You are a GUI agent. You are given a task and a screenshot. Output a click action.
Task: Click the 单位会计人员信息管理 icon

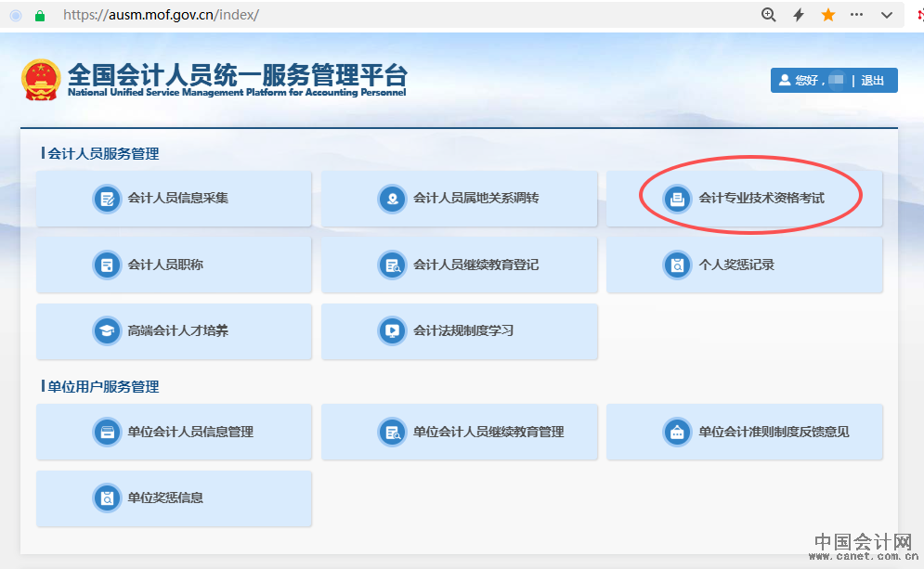[108, 433]
